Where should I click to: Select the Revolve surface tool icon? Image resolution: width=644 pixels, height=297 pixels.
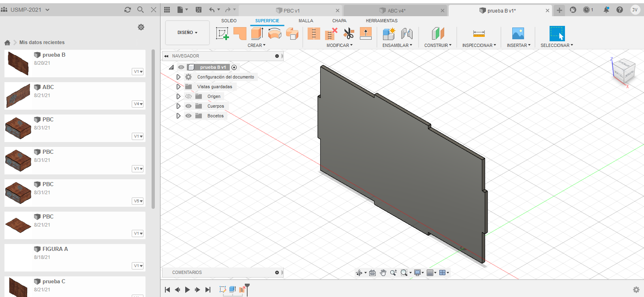click(275, 33)
